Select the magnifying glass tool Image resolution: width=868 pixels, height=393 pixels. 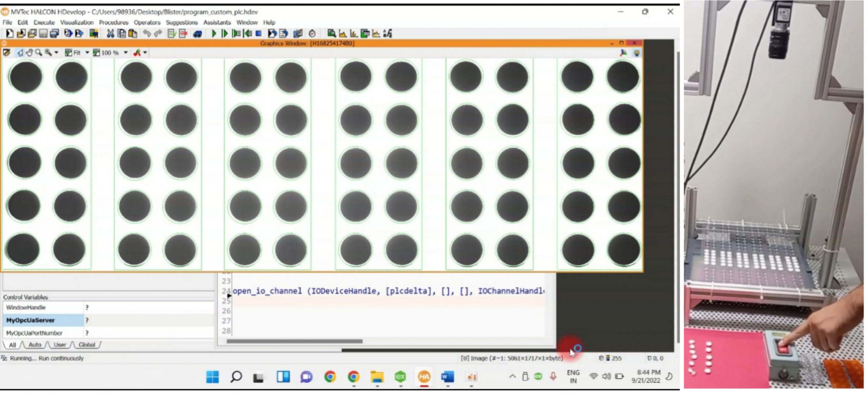click(x=38, y=53)
